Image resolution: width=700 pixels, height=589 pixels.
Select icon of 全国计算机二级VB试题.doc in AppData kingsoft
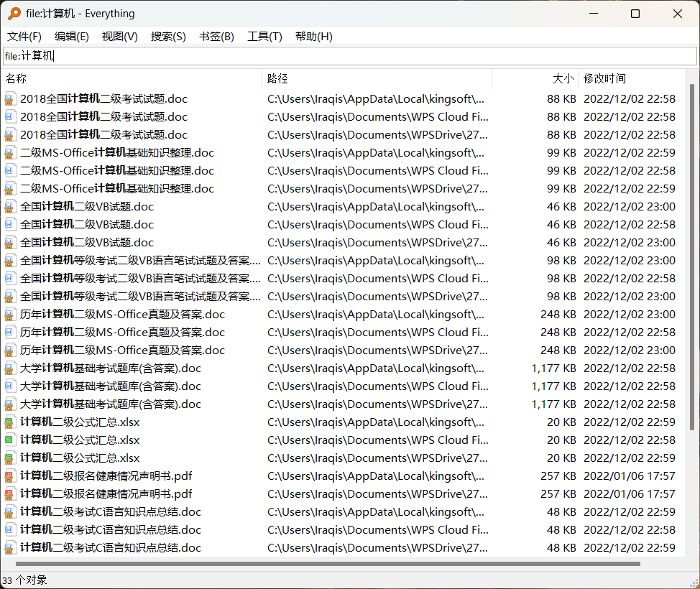click(9, 207)
